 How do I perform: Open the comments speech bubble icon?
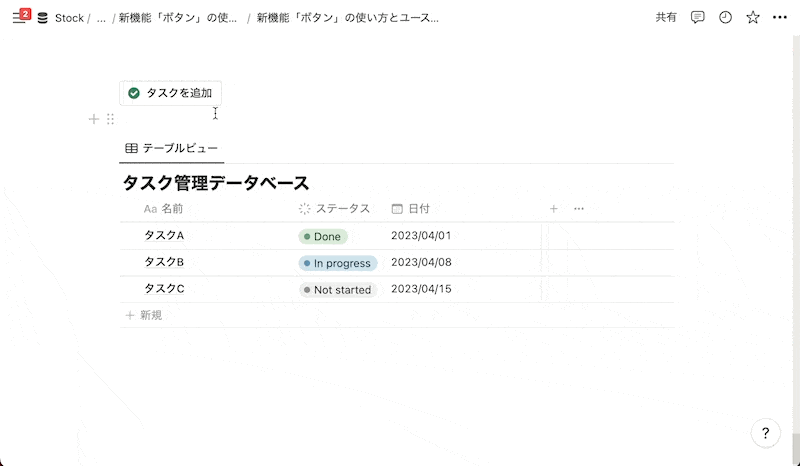coord(697,17)
